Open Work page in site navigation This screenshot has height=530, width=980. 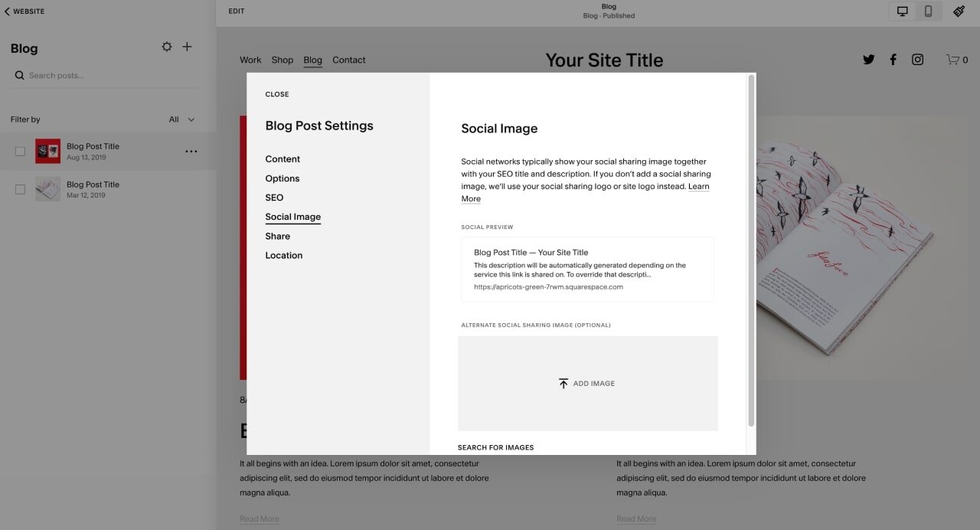(250, 60)
